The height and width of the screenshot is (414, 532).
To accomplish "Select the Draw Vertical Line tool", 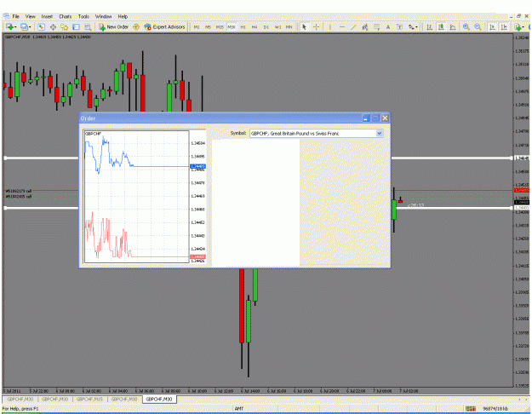I will pyautogui.click(x=330, y=26).
